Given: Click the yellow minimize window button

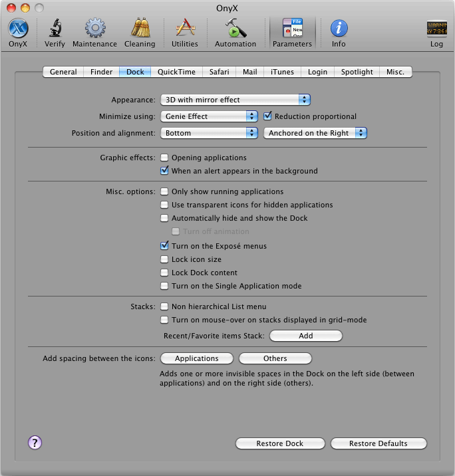Looking at the screenshot, I should point(25,8).
